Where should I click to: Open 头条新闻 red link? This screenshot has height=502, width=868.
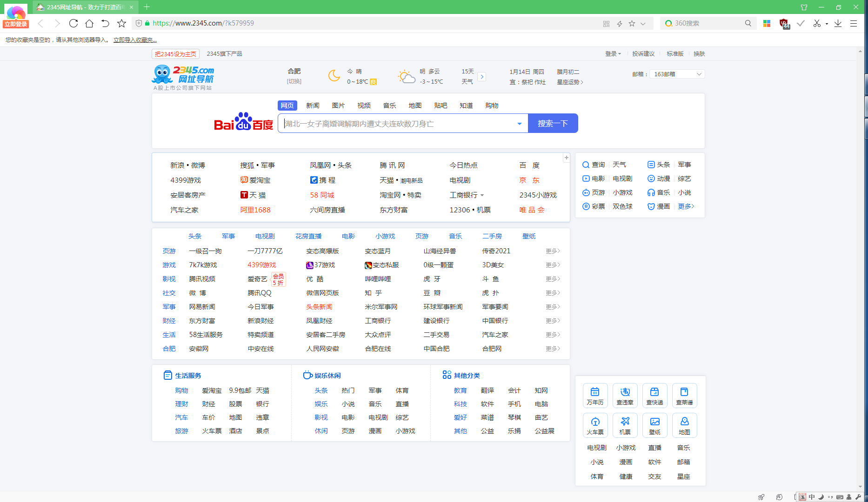point(319,307)
